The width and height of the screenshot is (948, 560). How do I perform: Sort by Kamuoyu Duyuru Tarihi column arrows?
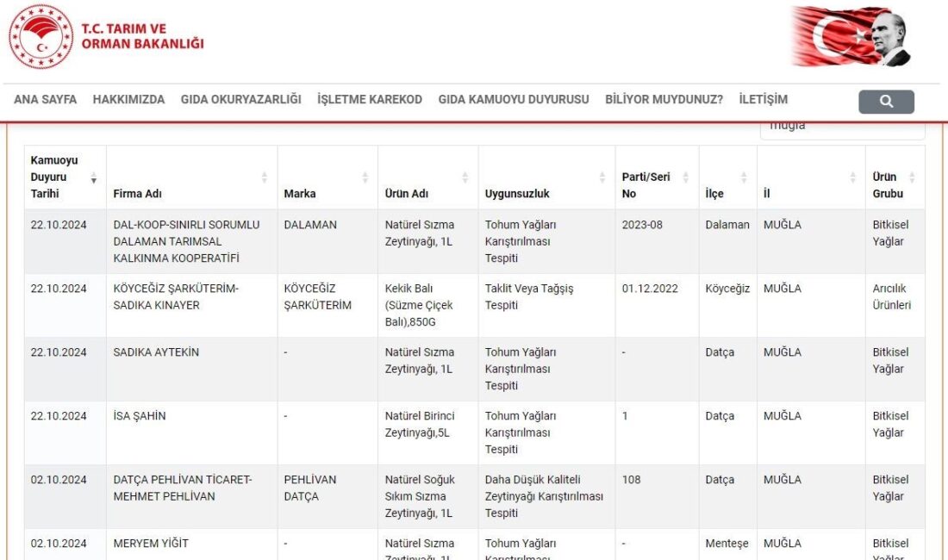[x=94, y=177]
